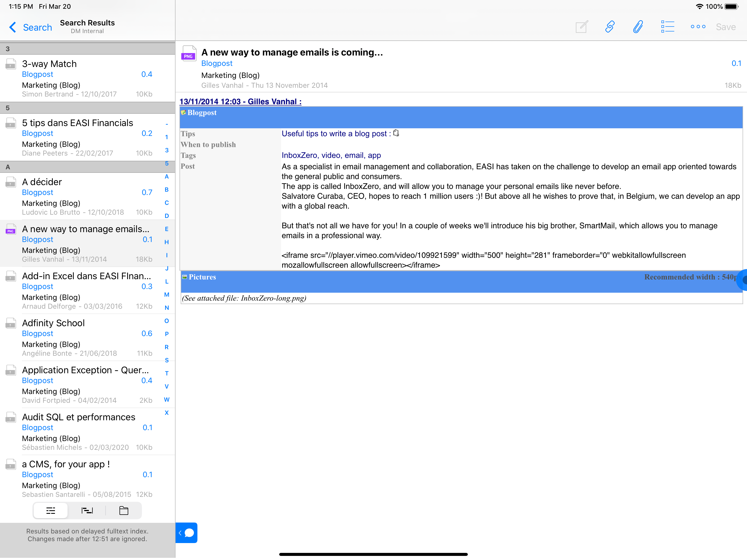Select Application Exception result
This screenshot has height=560, width=747.
[87, 384]
